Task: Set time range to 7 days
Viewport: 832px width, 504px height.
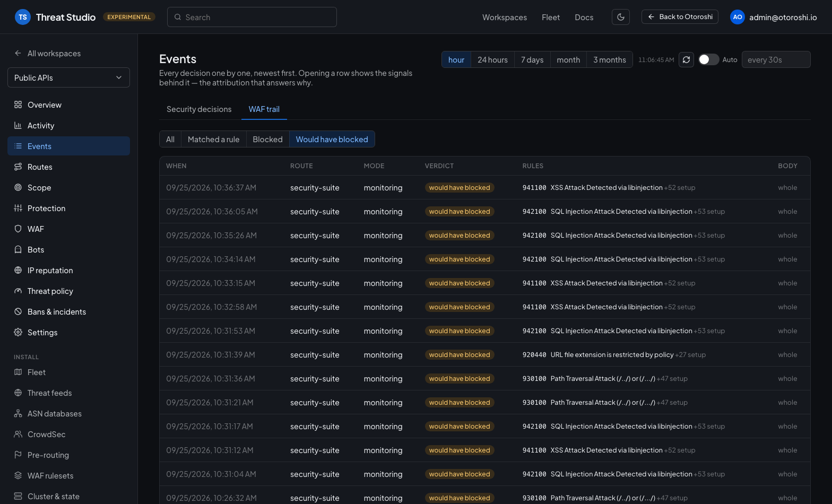Action: point(532,59)
